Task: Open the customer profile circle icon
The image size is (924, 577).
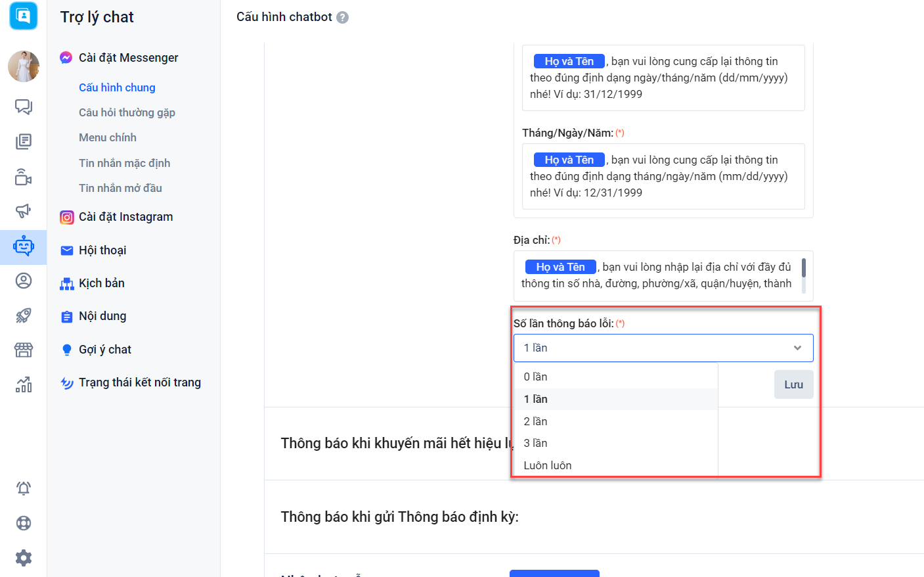Action: [24, 281]
